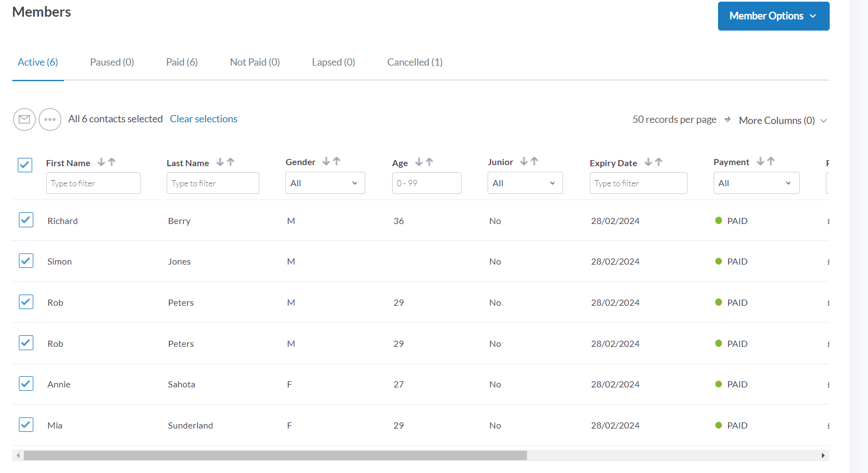Click PAID status in Richard Berry's row
This screenshot has width=868, height=473.
click(731, 221)
